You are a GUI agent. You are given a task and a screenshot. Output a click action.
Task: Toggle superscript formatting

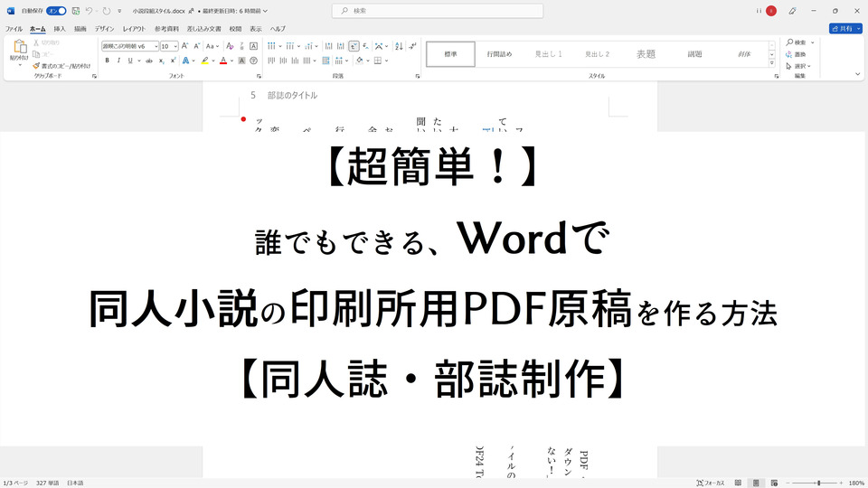[173, 61]
